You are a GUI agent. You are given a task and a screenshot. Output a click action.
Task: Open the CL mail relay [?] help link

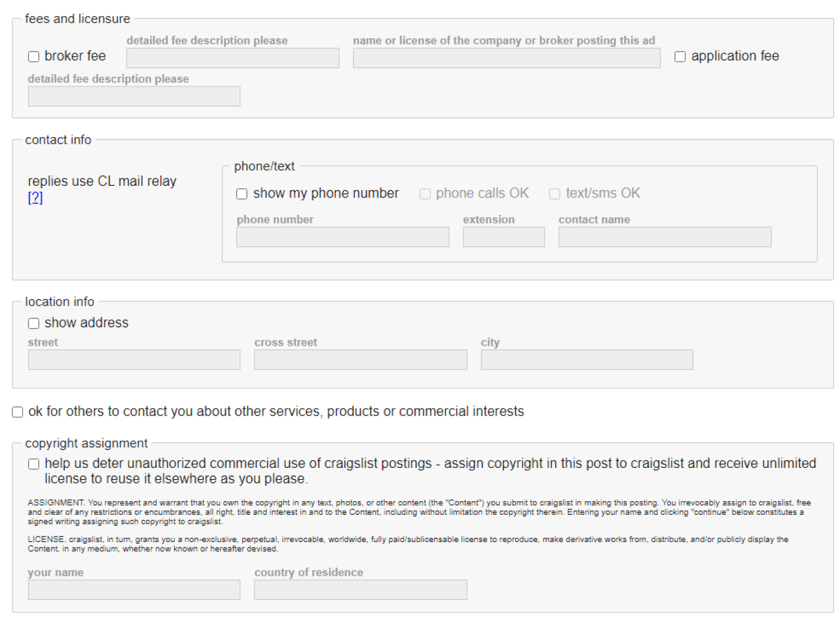pos(35,198)
